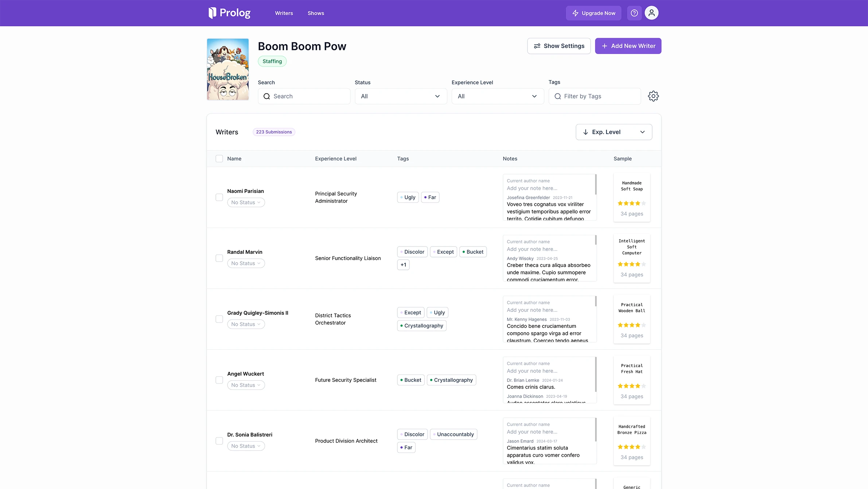Open the Handmade Soft Soap sample card
Viewport: 868px width, 489px height.
632,197
